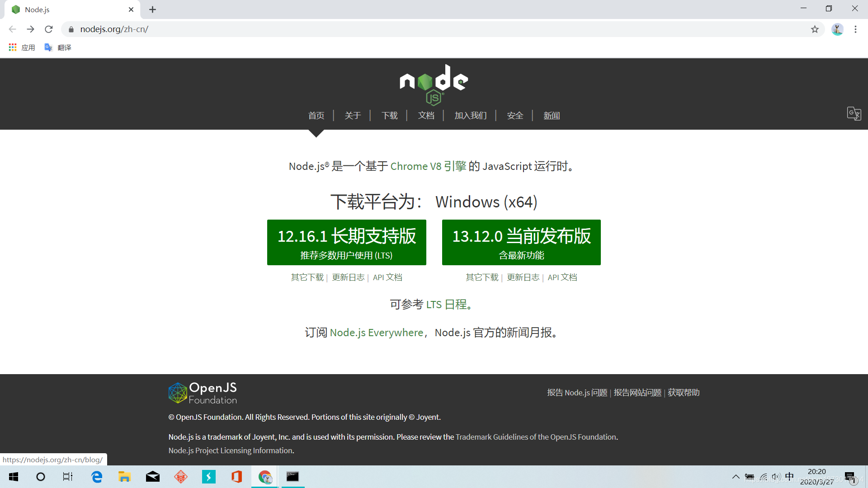Open 更新日志 under the LTS version
868x488 pixels.
(348, 277)
